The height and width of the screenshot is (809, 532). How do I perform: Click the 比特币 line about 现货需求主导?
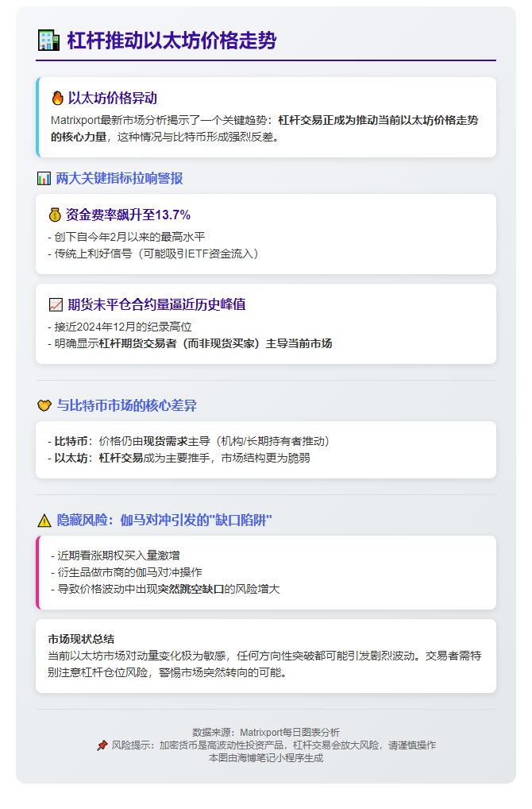point(189,441)
